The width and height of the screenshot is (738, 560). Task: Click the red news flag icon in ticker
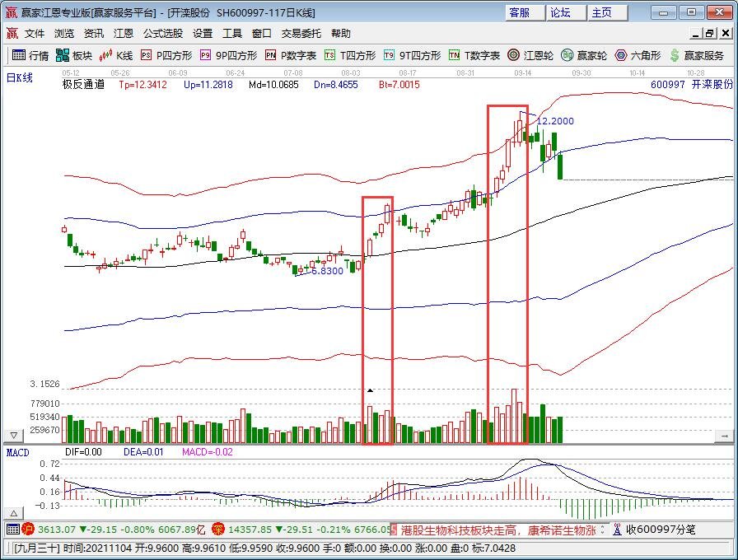[394, 530]
